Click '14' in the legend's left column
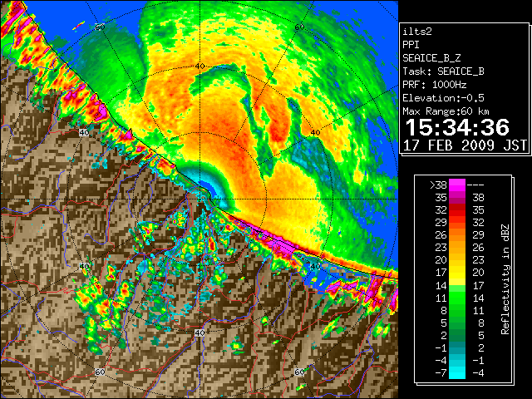532x399 pixels. click(x=441, y=285)
